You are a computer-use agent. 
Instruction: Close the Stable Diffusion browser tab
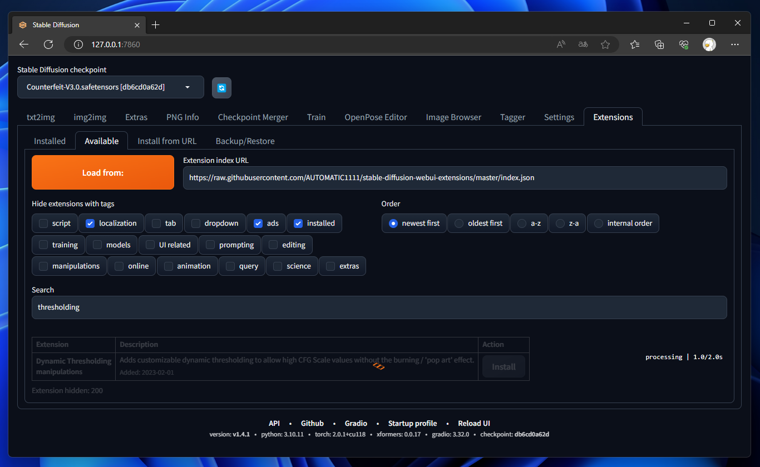[x=137, y=25]
